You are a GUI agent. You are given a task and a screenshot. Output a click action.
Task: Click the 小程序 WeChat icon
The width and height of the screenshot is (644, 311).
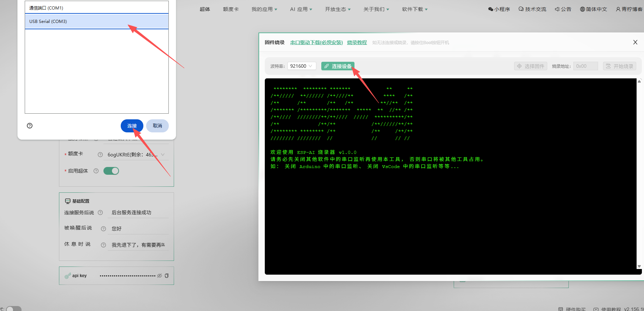click(x=490, y=9)
